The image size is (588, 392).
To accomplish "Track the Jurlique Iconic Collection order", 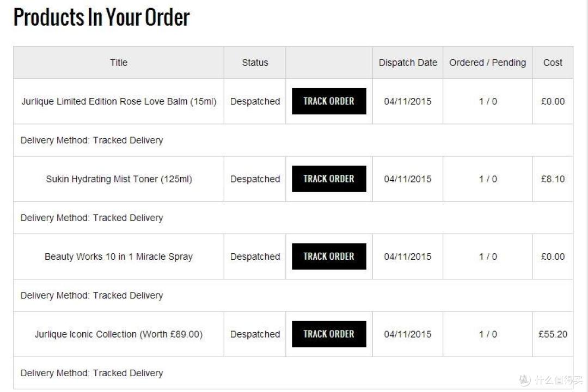I will pyautogui.click(x=329, y=334).
